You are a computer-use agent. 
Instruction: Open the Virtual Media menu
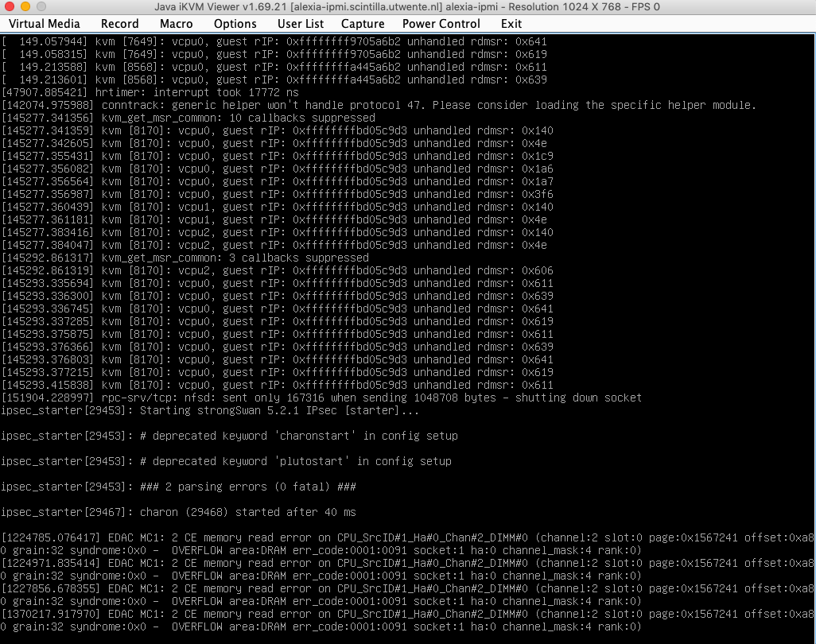(44, 24)
